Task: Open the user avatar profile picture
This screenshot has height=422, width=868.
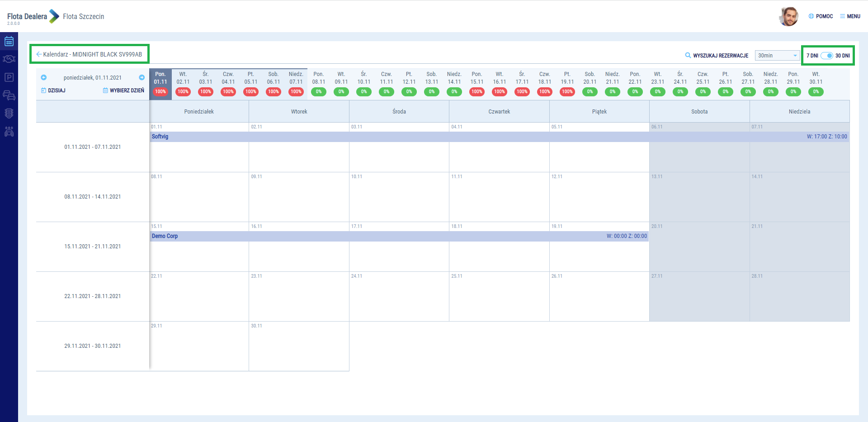Action: coord(789,17)
